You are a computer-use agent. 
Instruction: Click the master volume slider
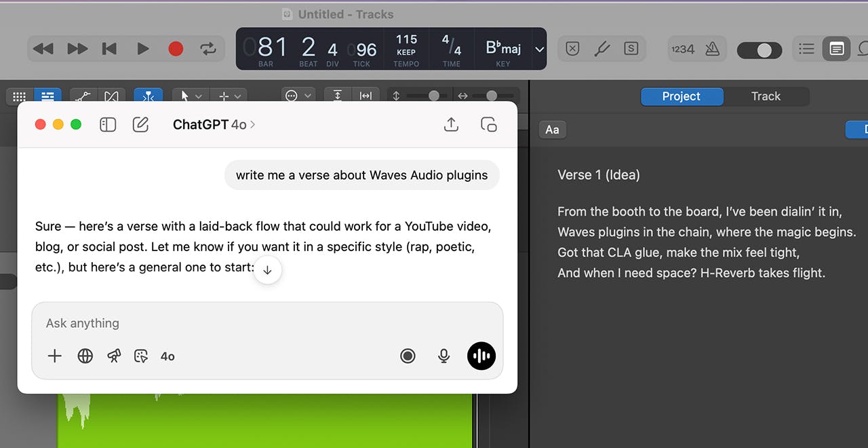tap(759, 50)
